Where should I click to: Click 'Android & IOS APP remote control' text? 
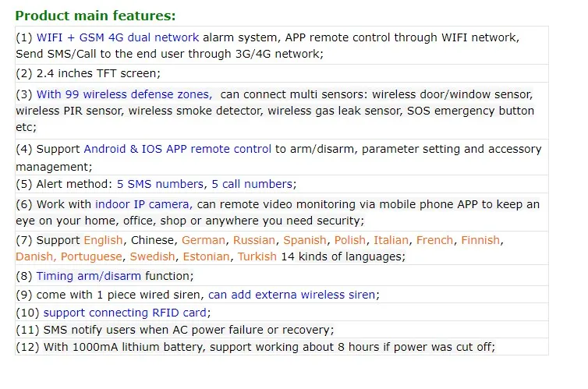177,149
